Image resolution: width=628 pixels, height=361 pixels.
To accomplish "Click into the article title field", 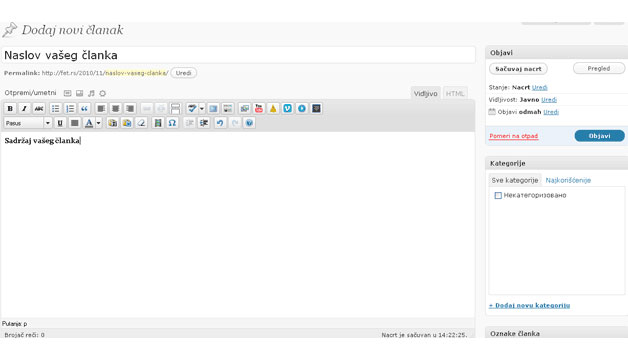I will [x=238, y=55].
